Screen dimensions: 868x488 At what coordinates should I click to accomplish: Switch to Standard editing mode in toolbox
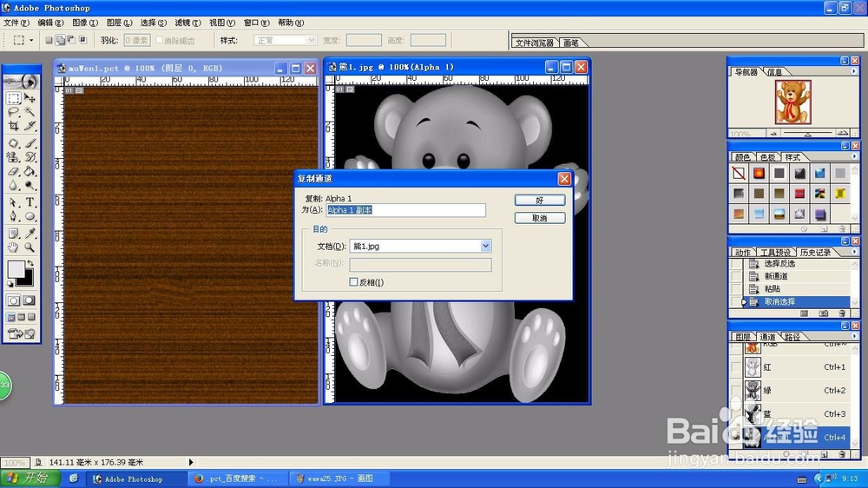[x=14, y=300]
